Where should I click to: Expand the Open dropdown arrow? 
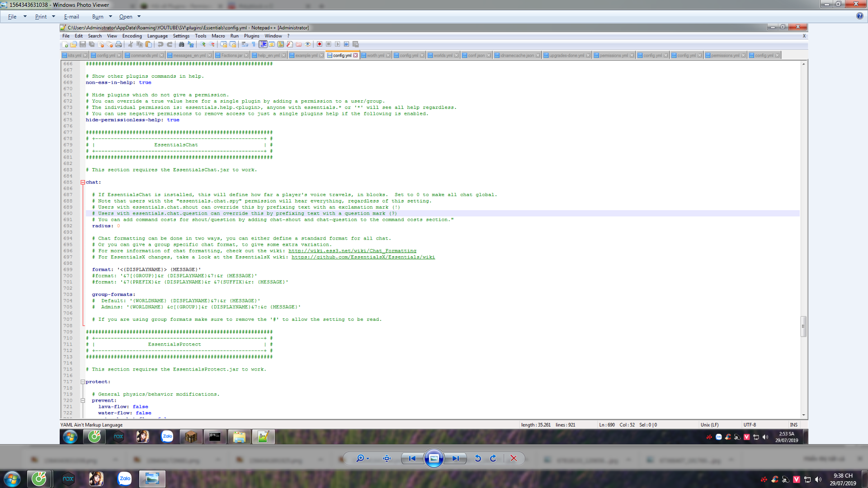coord(139,17)
